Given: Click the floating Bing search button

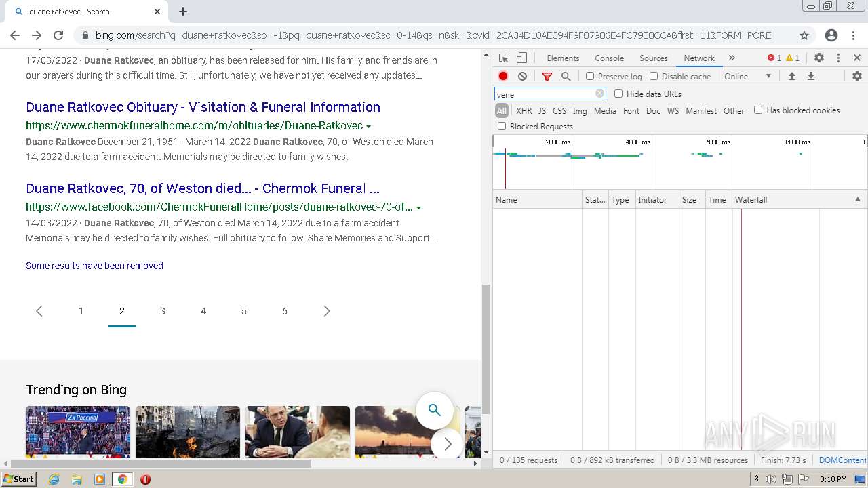Looking at the screenshot, I should pyautogui.click(x=435, y=410).
